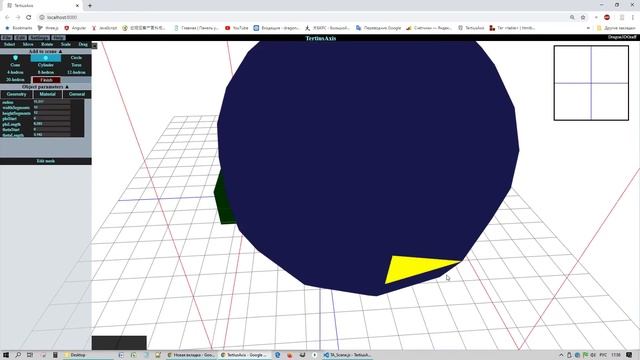
Task: Click the heightSegments value field
Action: click(52, 113)
